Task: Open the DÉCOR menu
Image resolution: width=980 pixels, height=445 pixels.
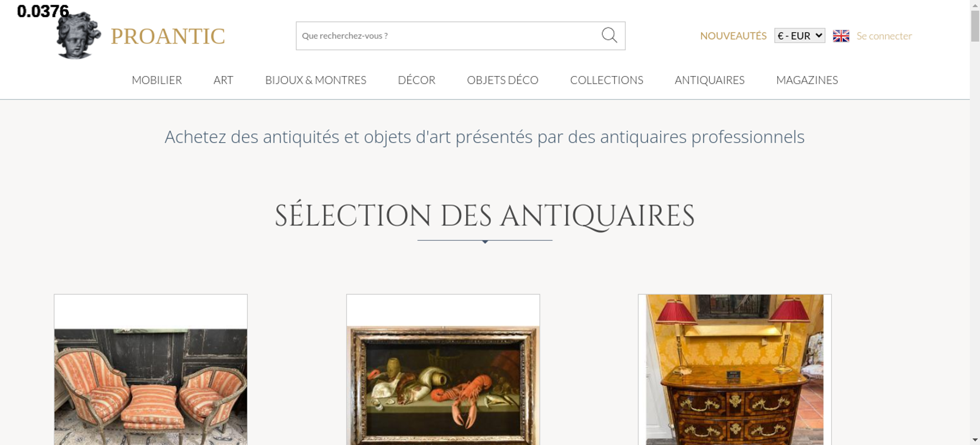Action: click(x=416, y=80)
